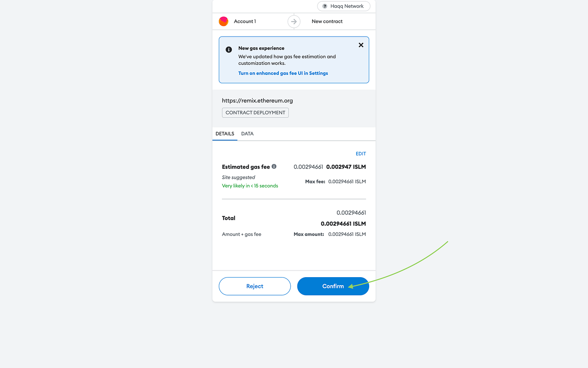Click the Very likely in < 15 seconds text
The height and width of the screenshot is (368, 588).
tap(250, 185)
